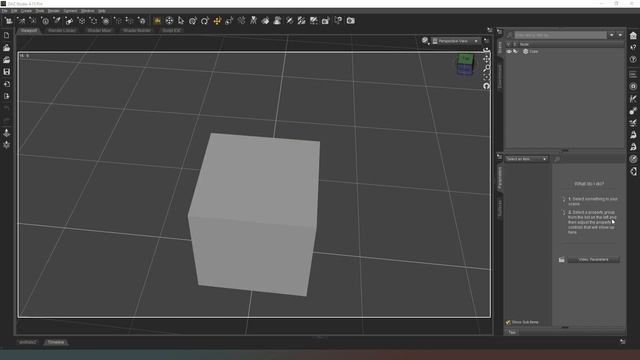Click the Parameters search magnifier icon
This screenshot has width=640, height=360.
tap(557, 159)
